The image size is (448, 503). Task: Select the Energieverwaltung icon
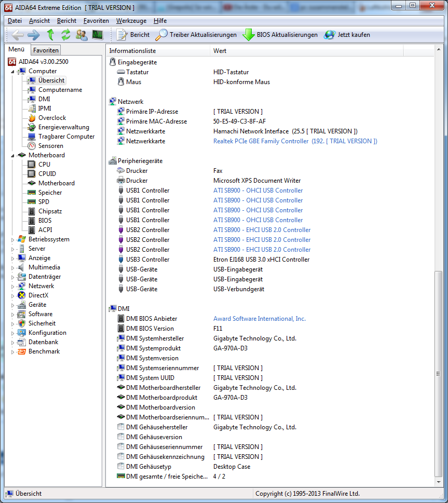click(32, 127)
